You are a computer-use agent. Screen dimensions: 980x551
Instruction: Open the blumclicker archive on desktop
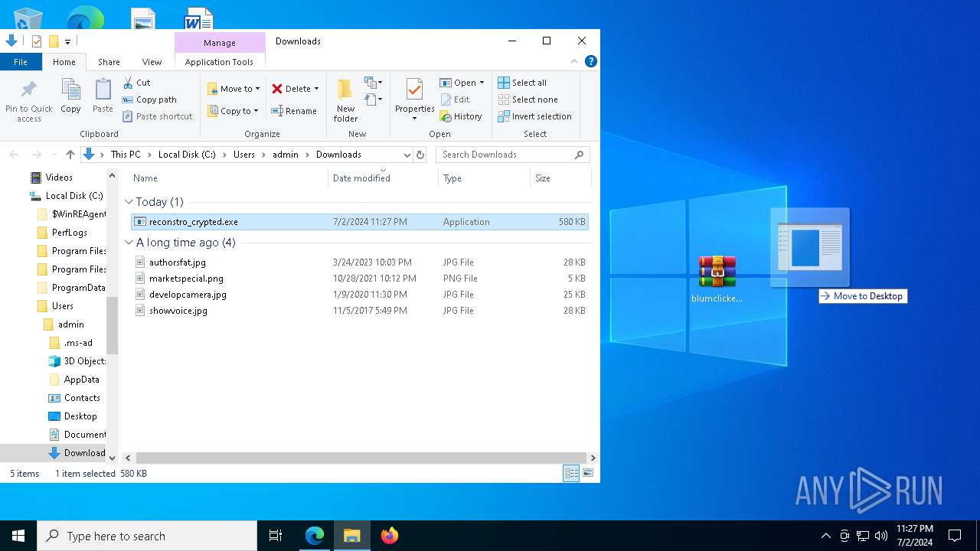[x=717, y=279]
